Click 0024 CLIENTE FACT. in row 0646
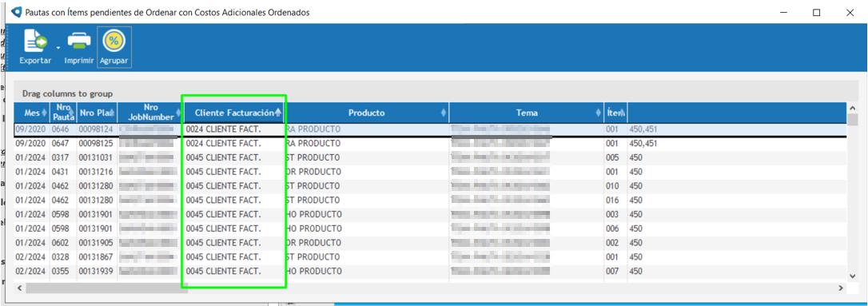The height and width of the screenshot is (306, 868). point(223,129)
